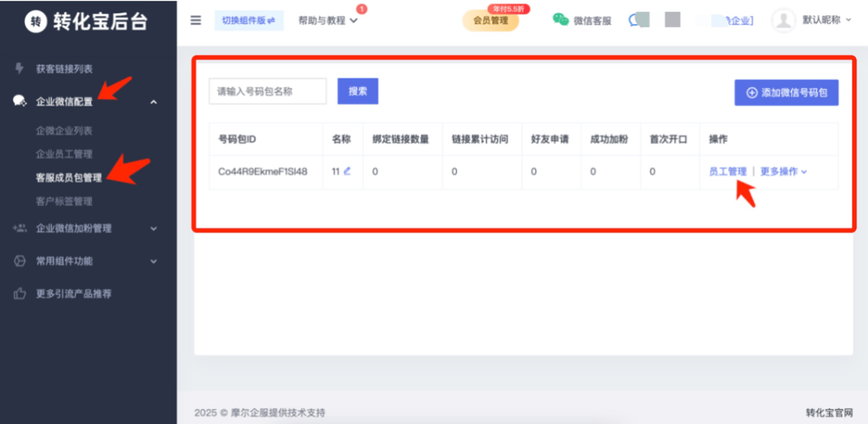The height and width of the screenshot is (424, 868).
Task: Click the edit pencil icon beside name 11
Action: [347, 171]
